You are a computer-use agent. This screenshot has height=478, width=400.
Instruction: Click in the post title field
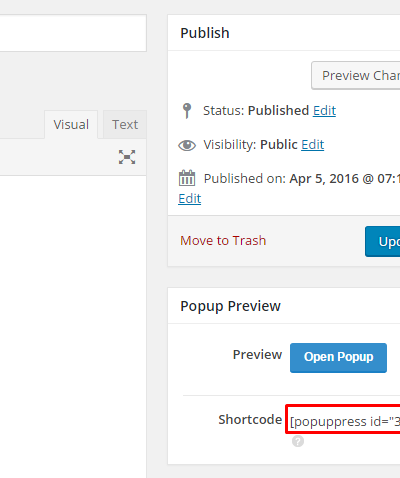[73, 33]
